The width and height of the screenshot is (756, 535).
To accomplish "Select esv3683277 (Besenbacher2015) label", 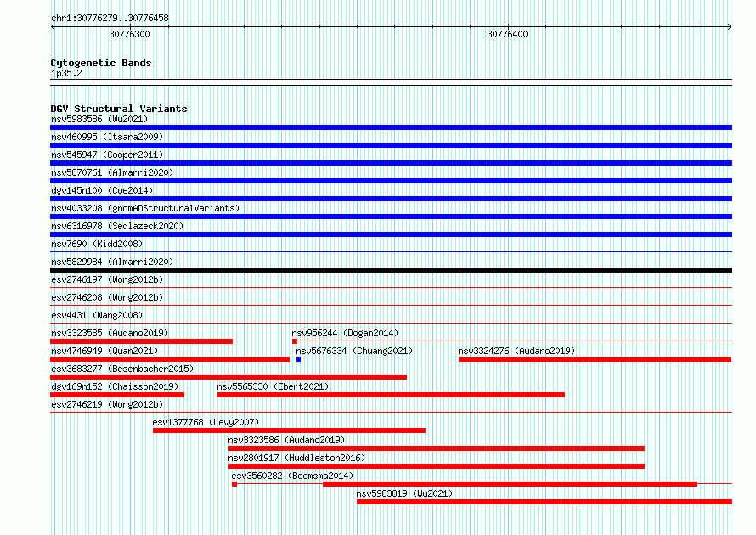I will [122, 369].
